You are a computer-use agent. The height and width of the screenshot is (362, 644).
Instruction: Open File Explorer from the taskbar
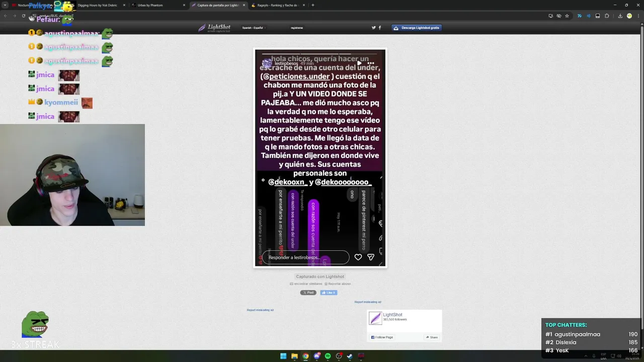click(x=294, y=356)
